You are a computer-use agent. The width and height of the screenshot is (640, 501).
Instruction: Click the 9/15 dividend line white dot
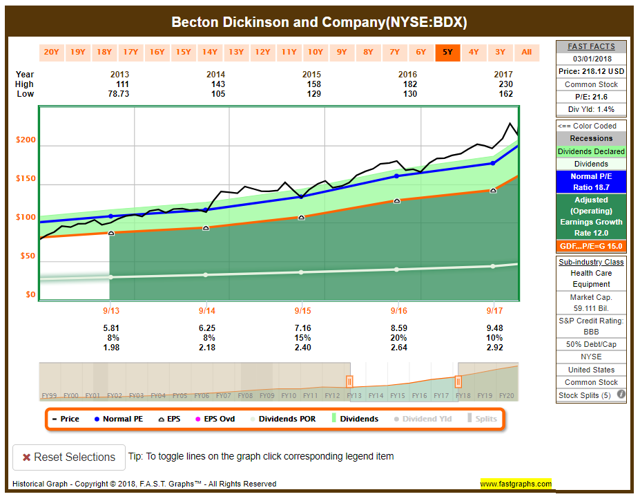pos(301,272)
